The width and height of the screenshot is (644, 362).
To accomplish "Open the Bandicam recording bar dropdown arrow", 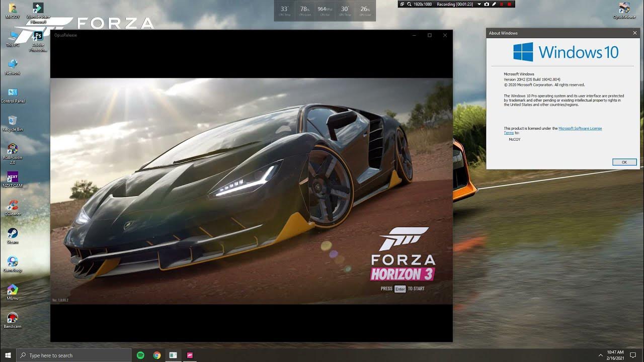I will 479,4.
